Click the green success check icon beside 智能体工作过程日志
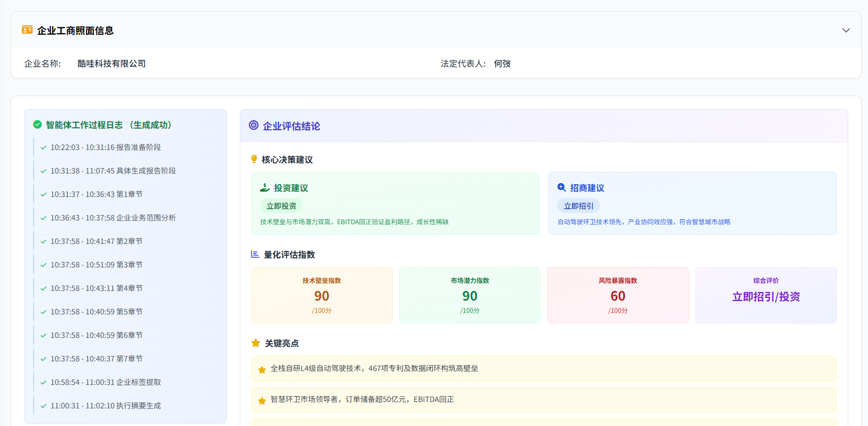 tap(37, 124)
